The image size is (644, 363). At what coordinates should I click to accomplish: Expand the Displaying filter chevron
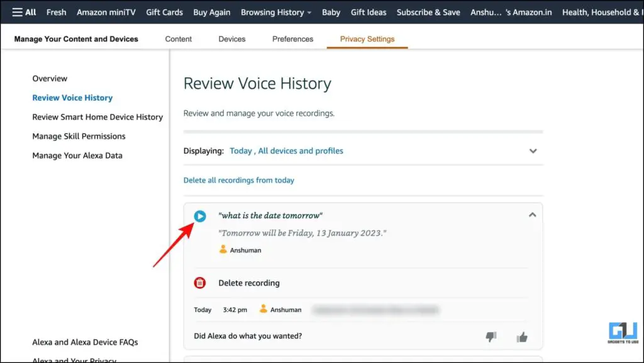[x=533, y=151]
